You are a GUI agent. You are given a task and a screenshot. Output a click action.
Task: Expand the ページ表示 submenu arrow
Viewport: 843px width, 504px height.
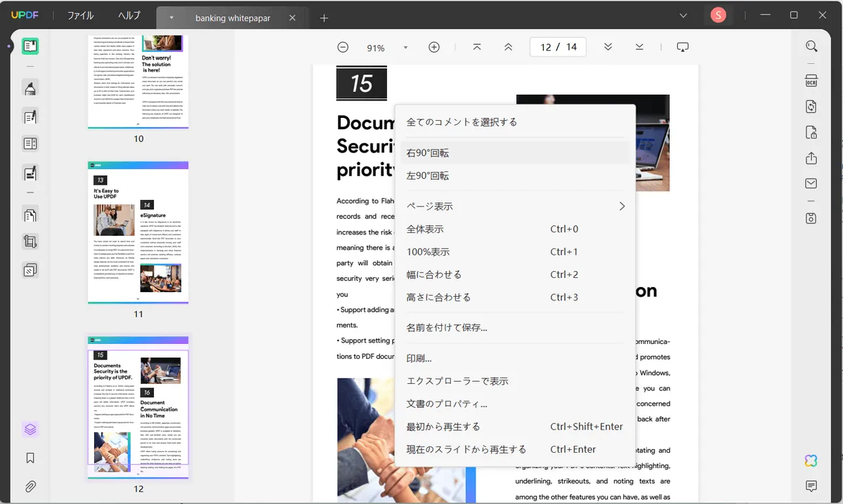pos(622,206)
